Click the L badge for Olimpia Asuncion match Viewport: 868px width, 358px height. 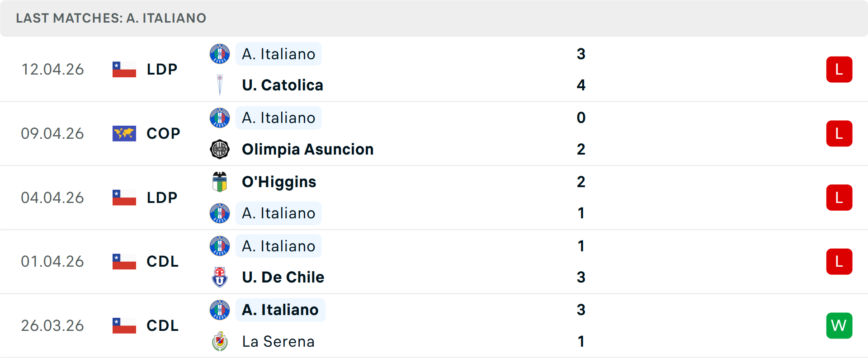pyautogui.click(x=839, y=133)
